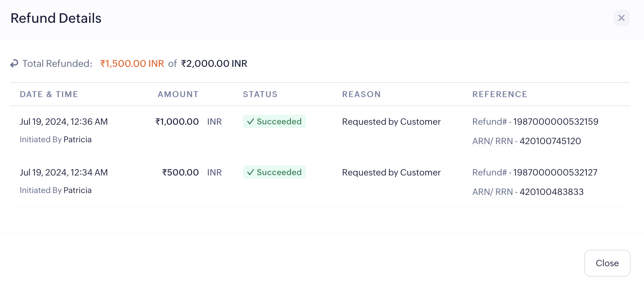Viewport: 644px width, 286px height.
Task: Click the ₹1,000.00 refund amount
Action: point(177,122)
